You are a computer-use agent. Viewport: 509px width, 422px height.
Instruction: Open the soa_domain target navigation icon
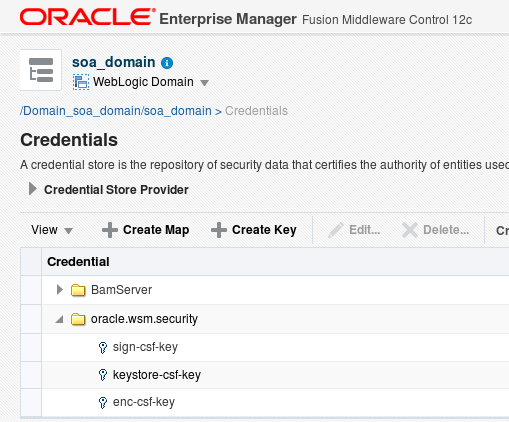click(41, 70)
